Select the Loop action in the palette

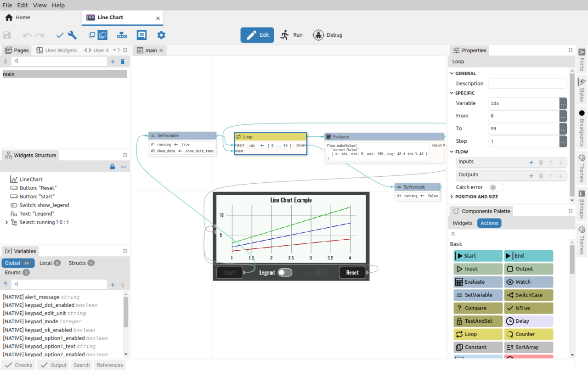(478, 334)
